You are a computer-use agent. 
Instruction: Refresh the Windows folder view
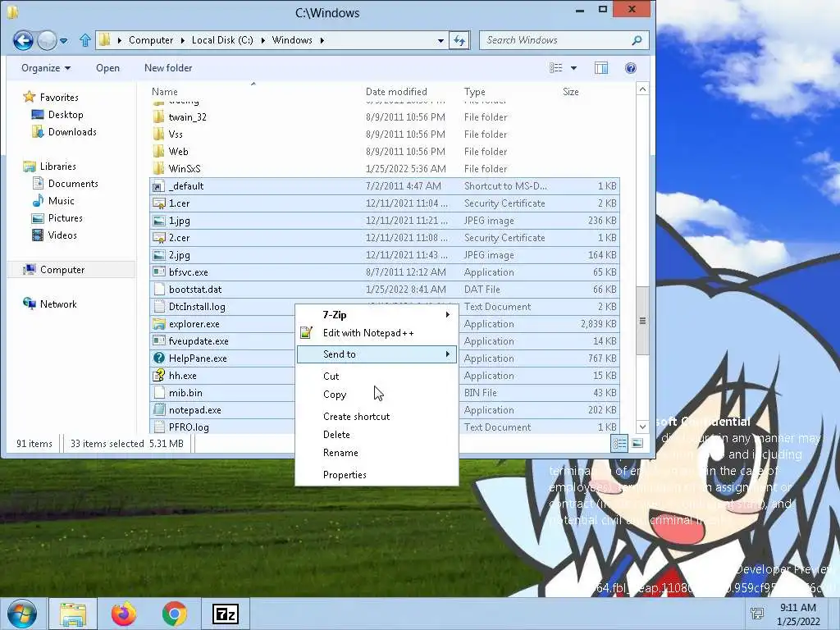459,40
